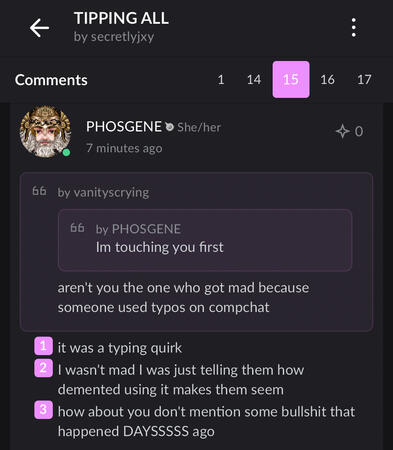Click the outer quote mark icon by vanityscrying
Viewport: 393px width, 450px height.
click(x=39, y=191)
